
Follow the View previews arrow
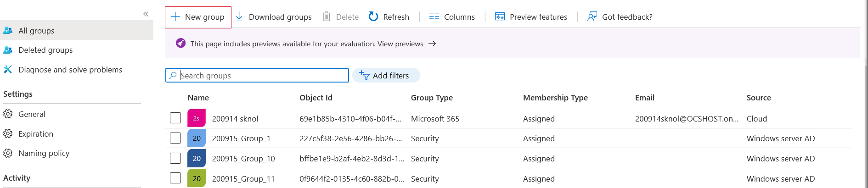[x=432, y=44]
